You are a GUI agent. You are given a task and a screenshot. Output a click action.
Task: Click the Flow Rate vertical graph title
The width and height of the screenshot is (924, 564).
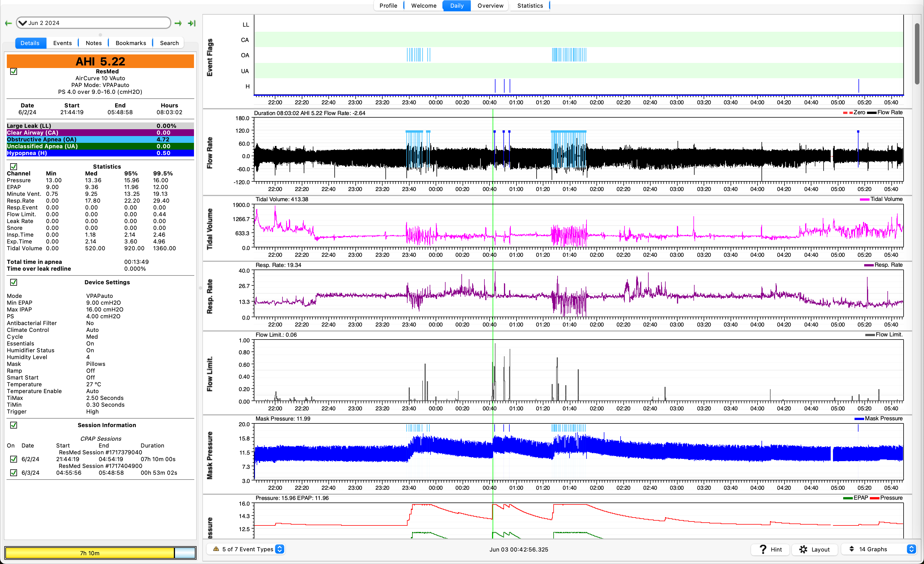(x=210, y=152)
